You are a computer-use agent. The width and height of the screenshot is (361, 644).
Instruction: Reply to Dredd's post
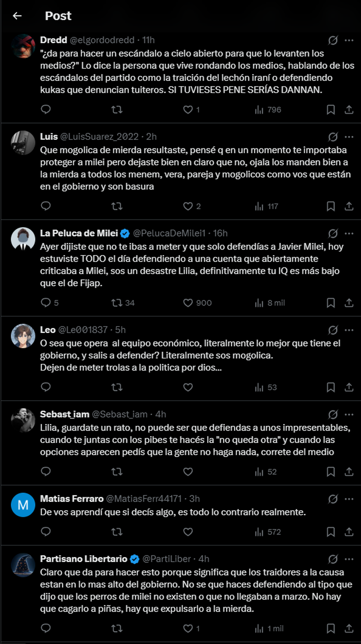point(46,109)
